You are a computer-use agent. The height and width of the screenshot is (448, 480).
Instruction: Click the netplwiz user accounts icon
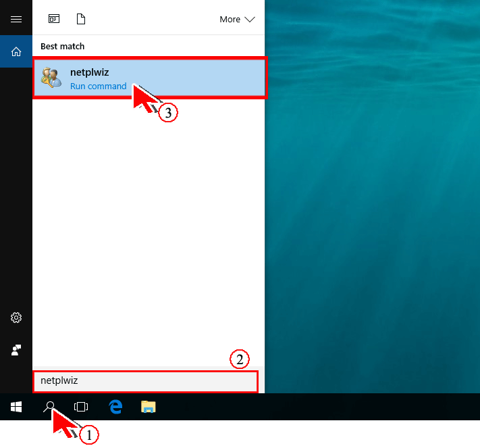(51, 78)
